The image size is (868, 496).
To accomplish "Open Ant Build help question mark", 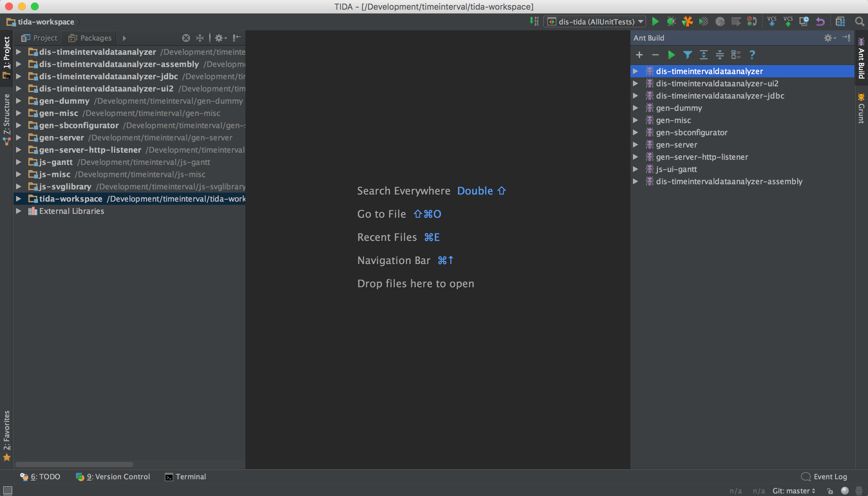I will click(752, 55).
